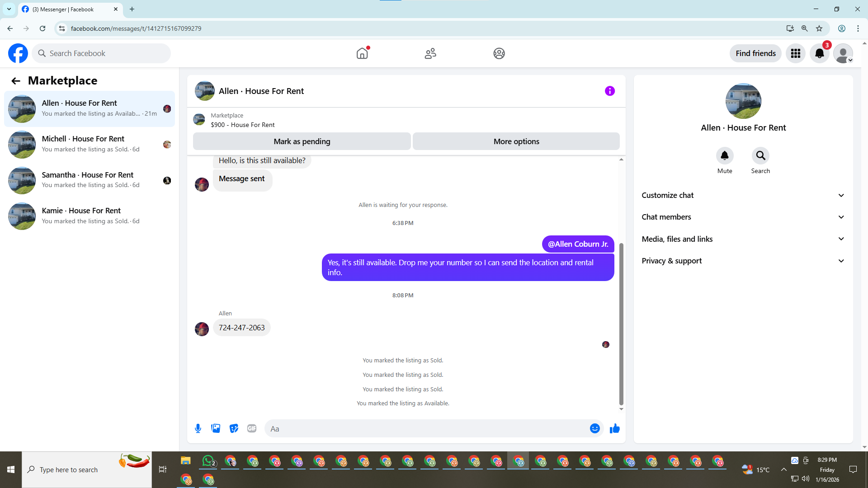The width and height of the screenshot is (868, 488).
Task: Open the emoji picker smiley
Action: tap(594, 428)
